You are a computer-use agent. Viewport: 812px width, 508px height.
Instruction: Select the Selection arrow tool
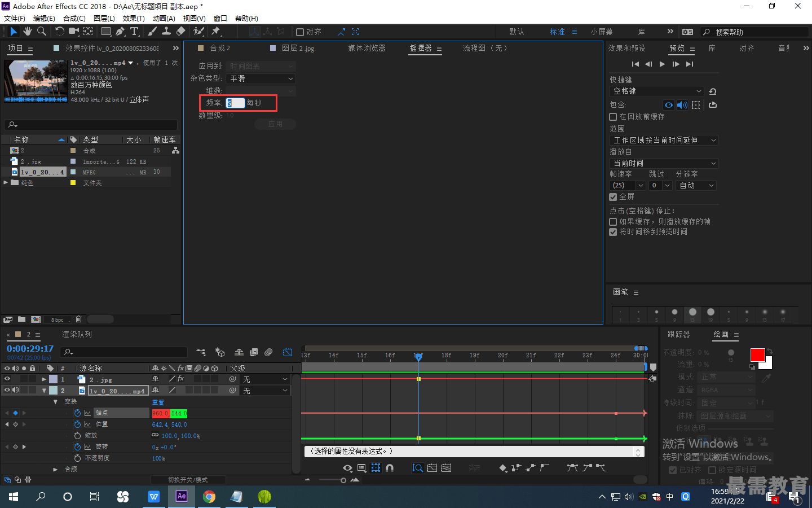[x=14, y=32]
